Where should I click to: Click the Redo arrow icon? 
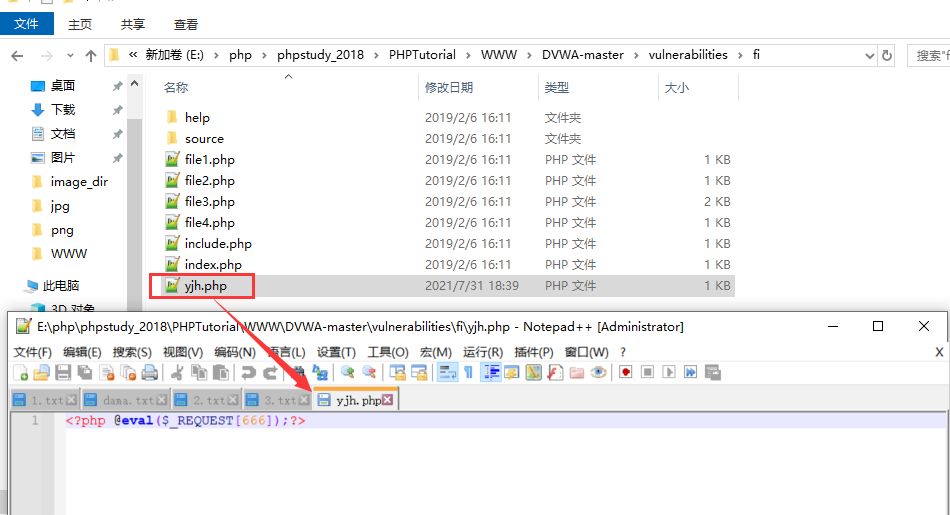click(270, 373)
